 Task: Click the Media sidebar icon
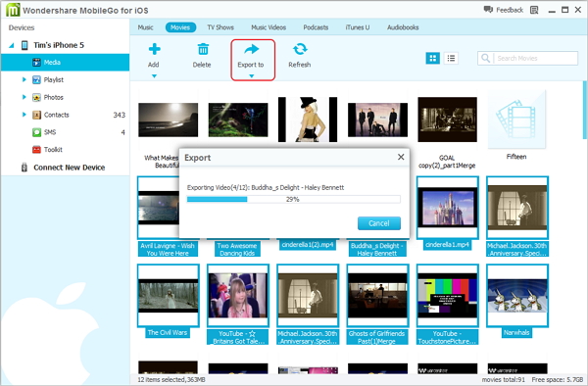coord(36,62)
